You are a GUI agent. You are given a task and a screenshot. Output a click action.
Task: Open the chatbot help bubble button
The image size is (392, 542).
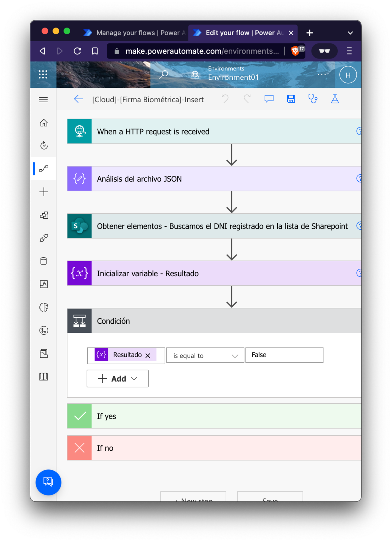[48, 482]
